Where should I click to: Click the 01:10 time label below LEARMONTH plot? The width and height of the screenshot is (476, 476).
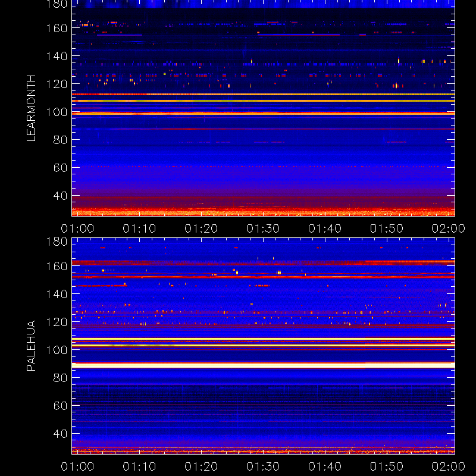click(139, 228)
